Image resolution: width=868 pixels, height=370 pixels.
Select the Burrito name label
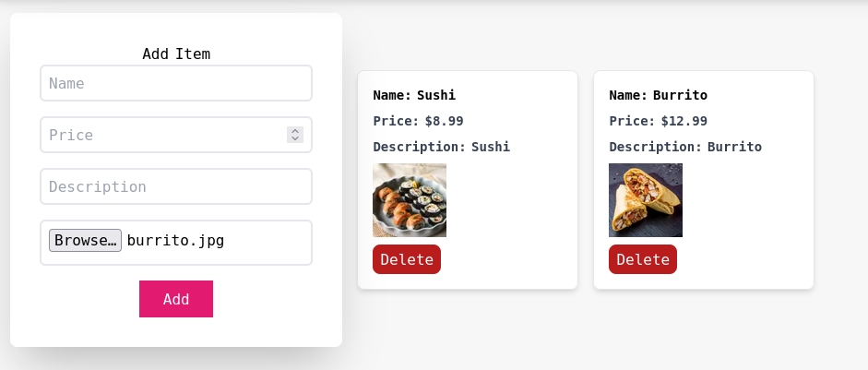(680, 95)
